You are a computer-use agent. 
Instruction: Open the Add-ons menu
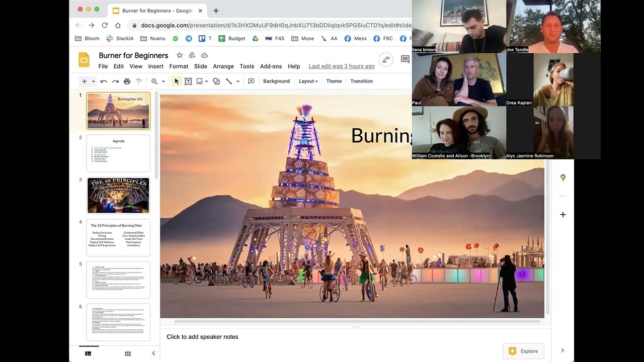pos(271,66)
